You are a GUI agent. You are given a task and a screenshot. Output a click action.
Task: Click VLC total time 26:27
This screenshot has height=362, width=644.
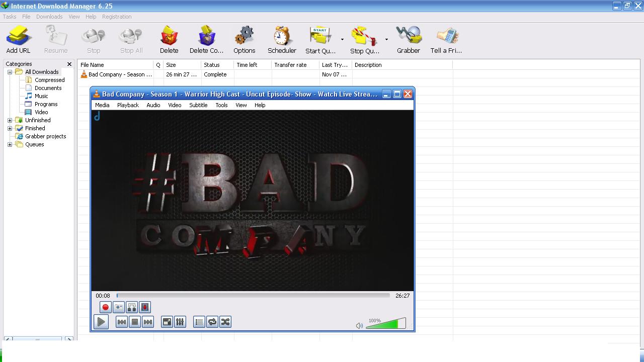(403, 296)
